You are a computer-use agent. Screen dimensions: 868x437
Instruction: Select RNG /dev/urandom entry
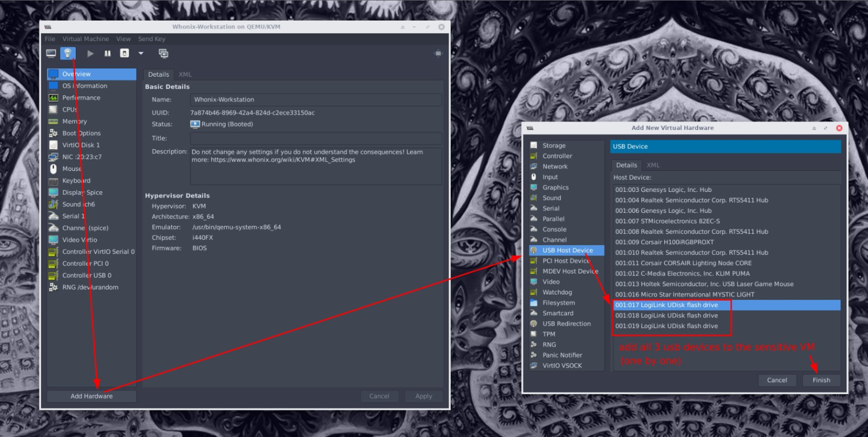coord(92,287)
